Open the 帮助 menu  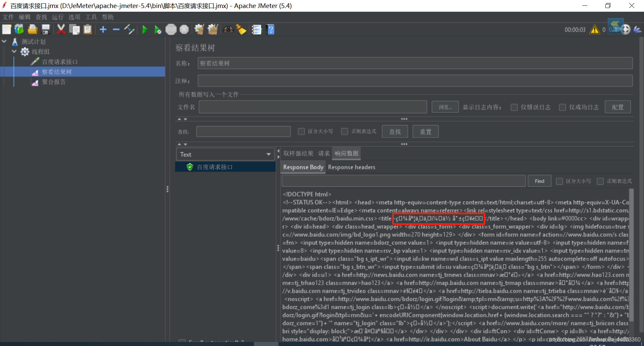tap(108, 17)
